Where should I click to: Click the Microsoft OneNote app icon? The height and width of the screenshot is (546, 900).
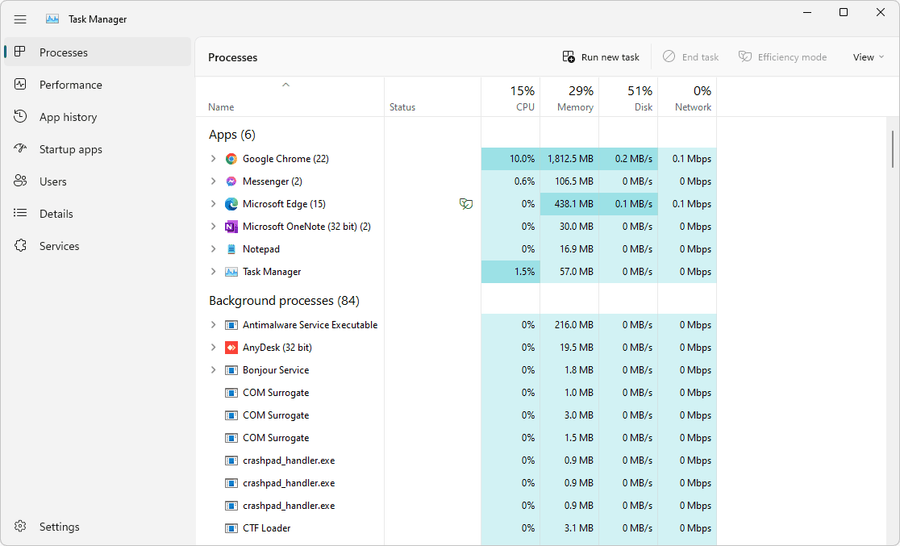coord(231,227)
